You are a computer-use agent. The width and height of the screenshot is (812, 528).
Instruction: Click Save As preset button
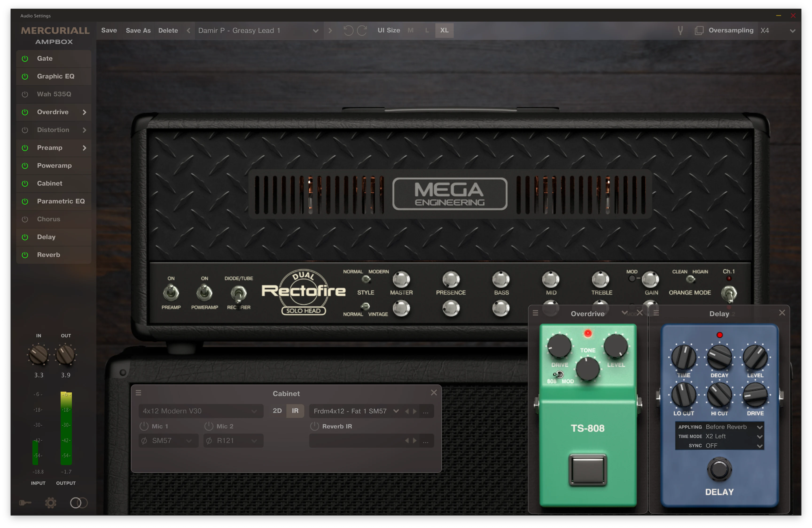[138, 30]
